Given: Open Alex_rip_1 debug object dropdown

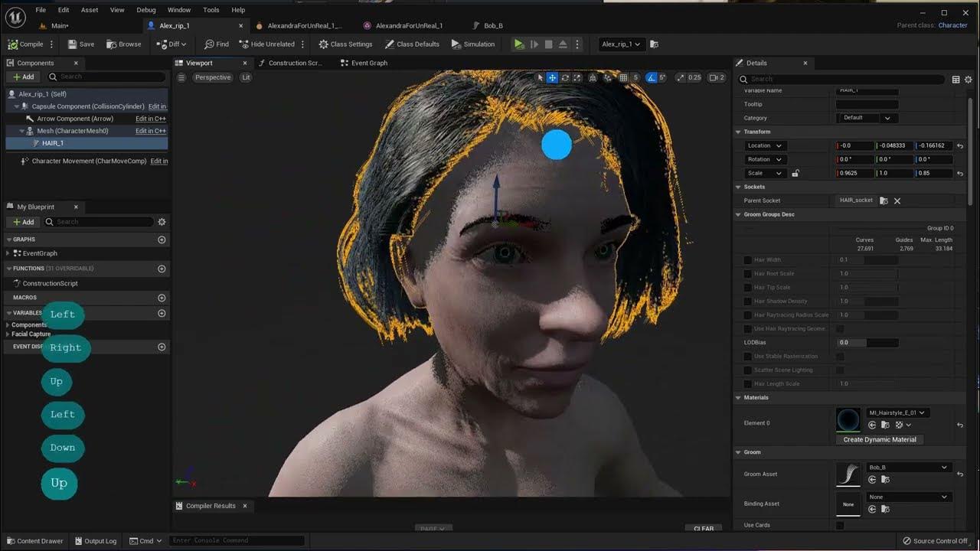Looking at the screenshot, I should click(621, 44).
